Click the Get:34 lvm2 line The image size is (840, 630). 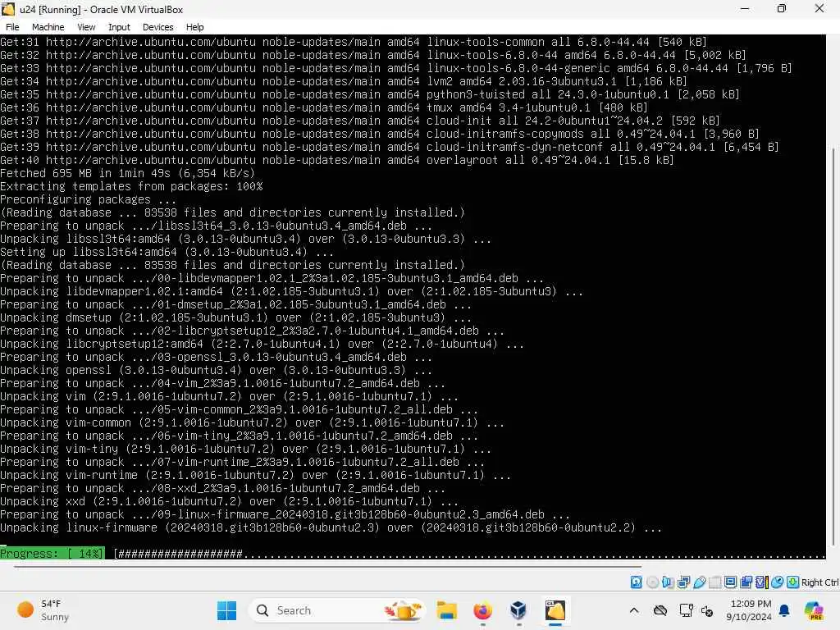[344, 81]
